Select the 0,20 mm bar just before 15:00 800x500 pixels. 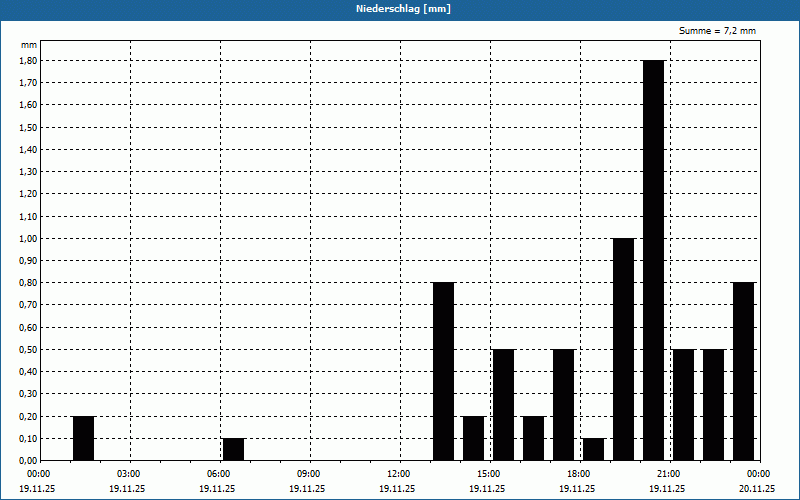tap(473, 438)
